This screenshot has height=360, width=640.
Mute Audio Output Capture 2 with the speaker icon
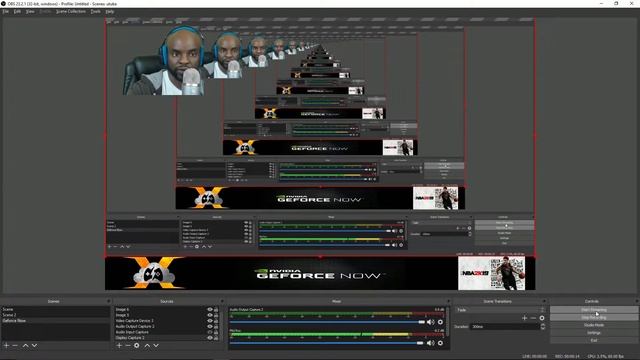point(431,322)
